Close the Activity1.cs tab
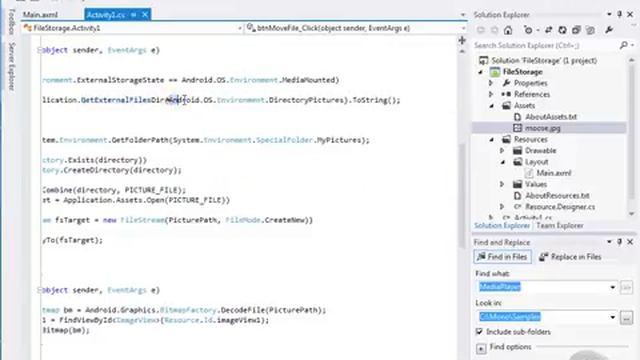The image size is (640, 360). point(144,15)
